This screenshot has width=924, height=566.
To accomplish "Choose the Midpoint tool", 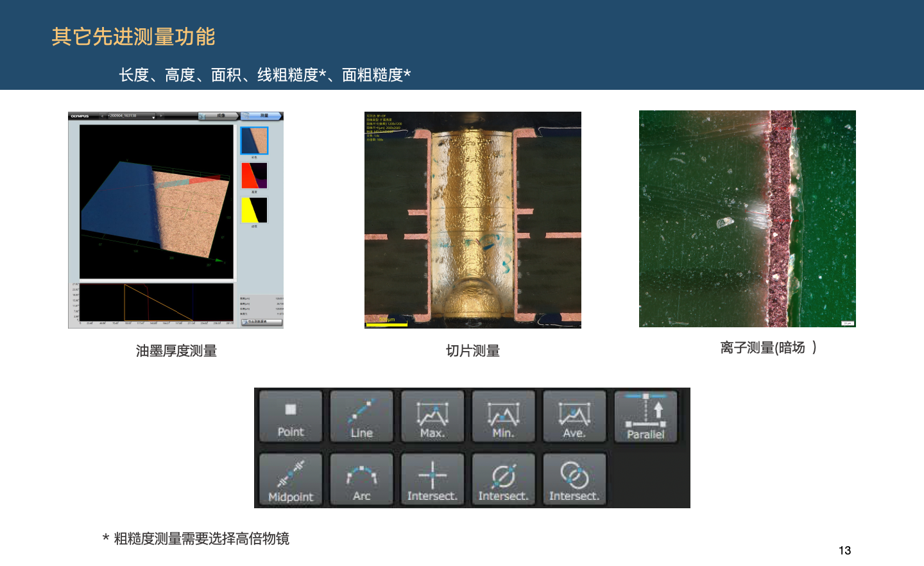I will (x=291, y=479).
